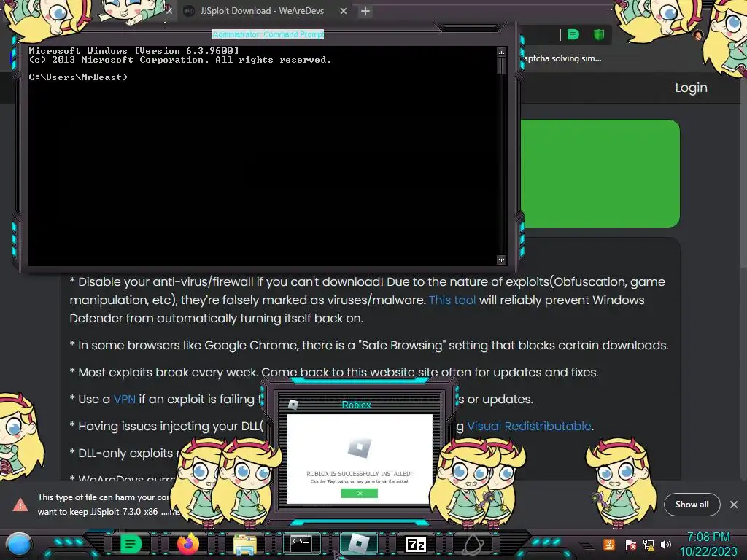Show the clock reading 7:08 PM
The height and width of the screenshot is (560, 747).
pos(708,537)
